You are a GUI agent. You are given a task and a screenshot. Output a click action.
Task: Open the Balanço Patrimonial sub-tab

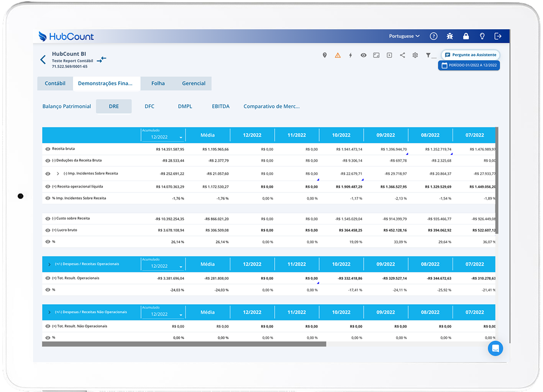pos(67,106)
